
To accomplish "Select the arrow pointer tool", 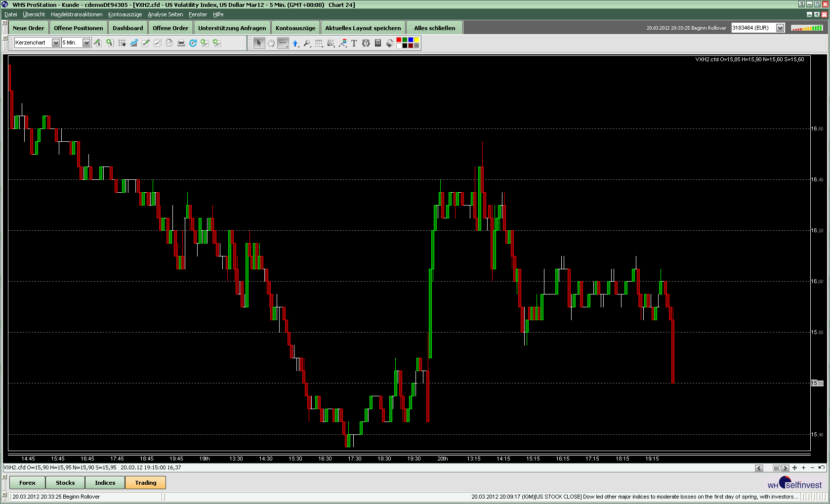I will [259, 43].
